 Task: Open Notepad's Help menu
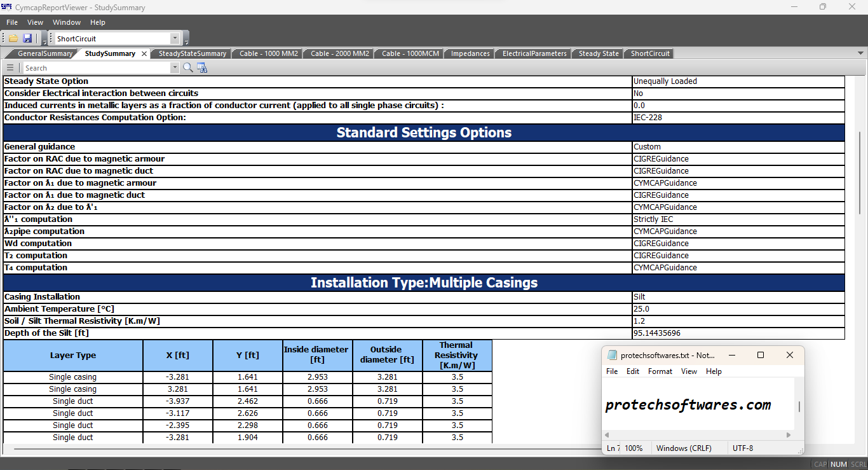coord(714,371)
